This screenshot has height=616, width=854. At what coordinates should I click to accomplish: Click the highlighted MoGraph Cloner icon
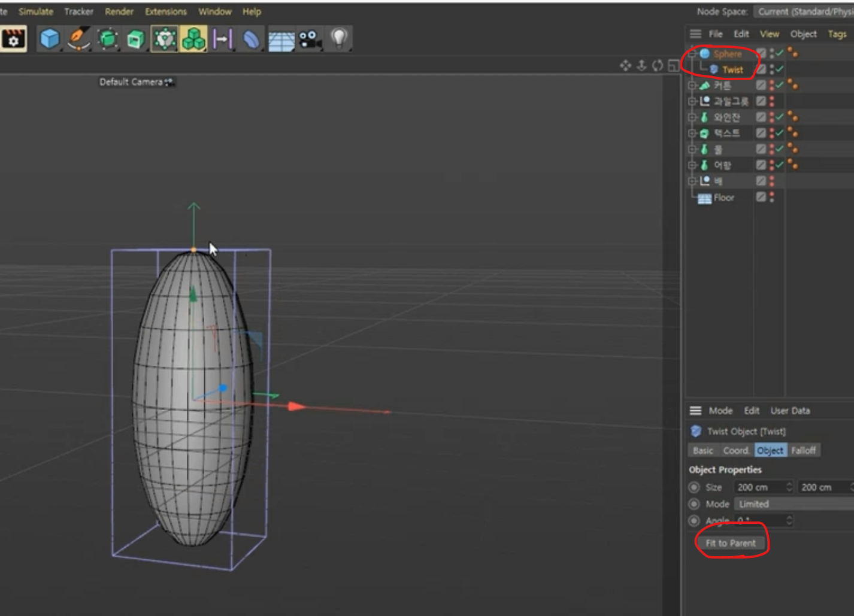point(193,40)
